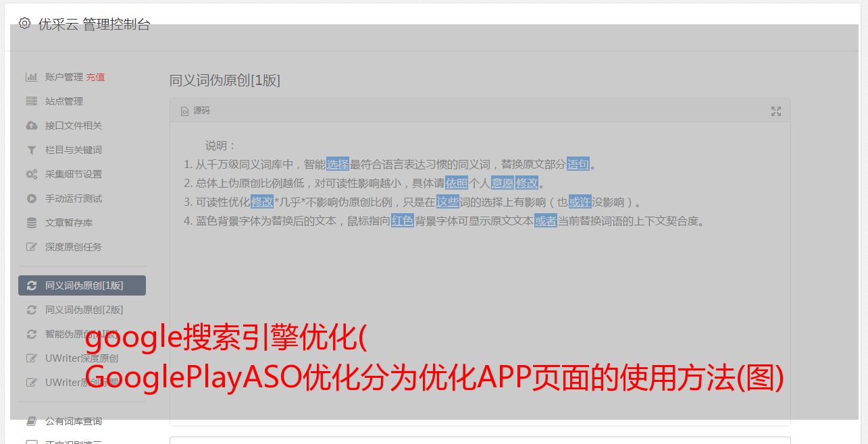Click the refresh icon for 智能伪原创

tap(31, 334)
